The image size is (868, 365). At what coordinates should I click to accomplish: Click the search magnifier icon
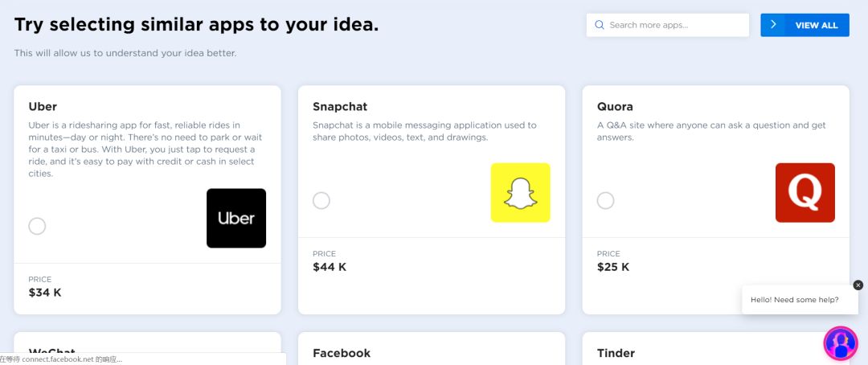click(x=599, y=25)
